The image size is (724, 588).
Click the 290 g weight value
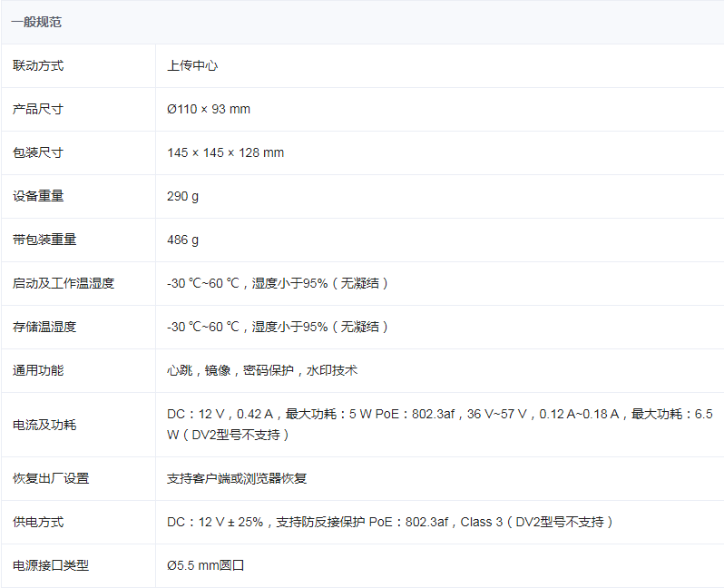coord(182,196)
